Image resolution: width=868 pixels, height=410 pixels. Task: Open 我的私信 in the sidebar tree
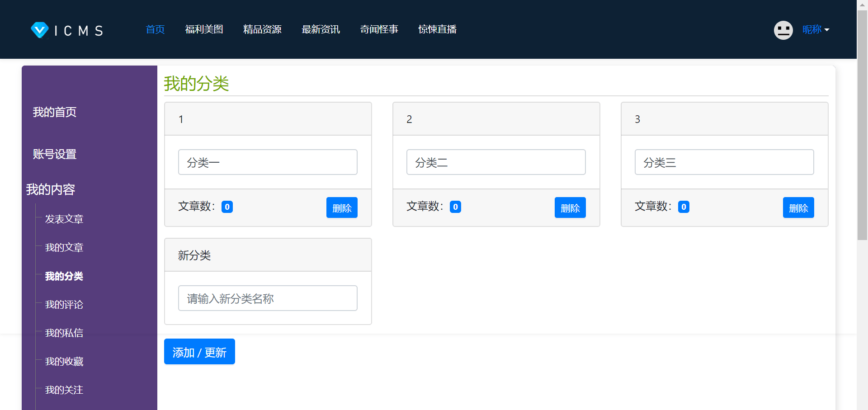coord(64,333)
